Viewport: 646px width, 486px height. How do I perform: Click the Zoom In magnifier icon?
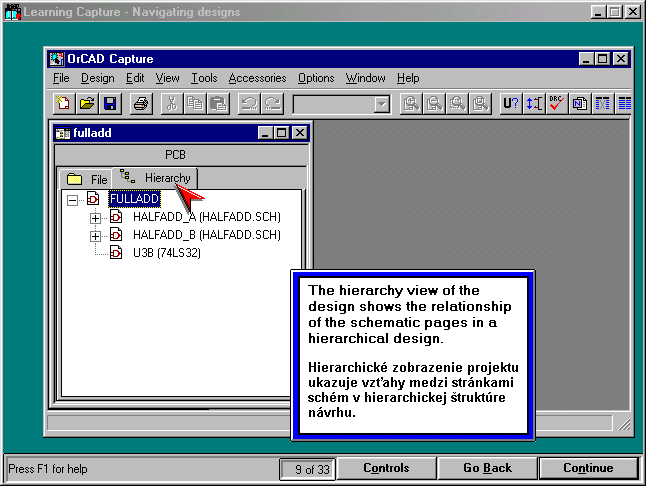pos(410,103)
